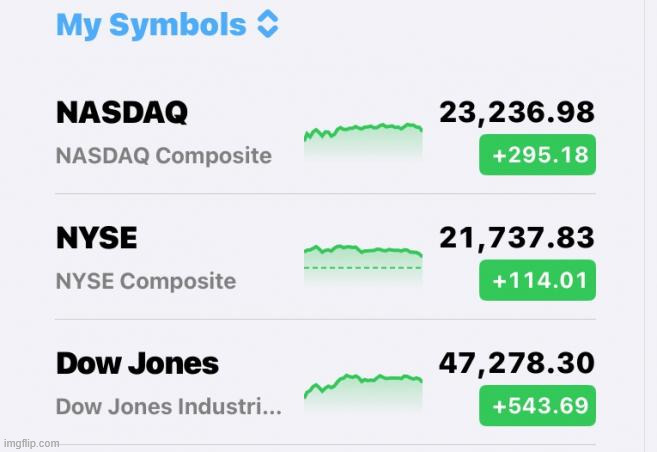This screenshot has height=452, width=657.
Task: Click the NYSE Composite subtitle
Action: [145, 281]
